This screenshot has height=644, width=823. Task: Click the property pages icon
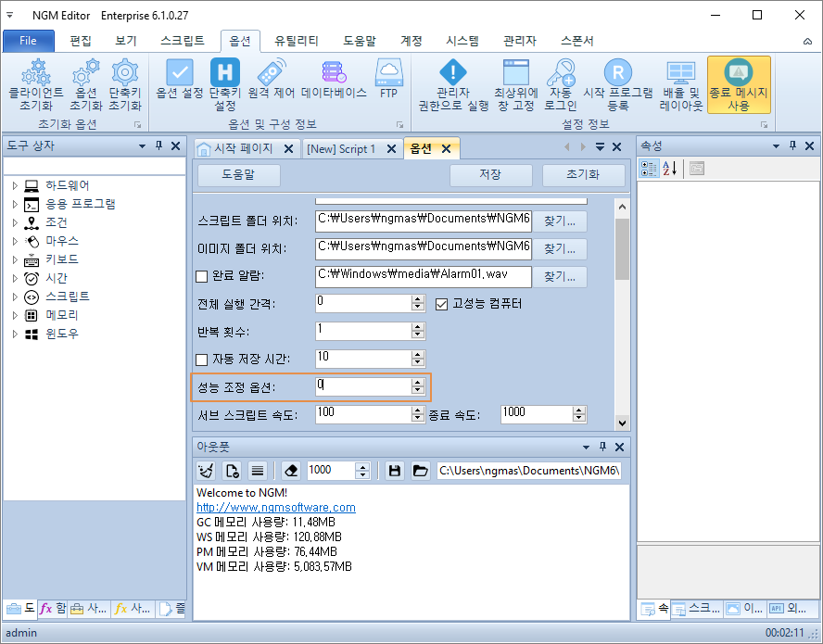[697, 169]
